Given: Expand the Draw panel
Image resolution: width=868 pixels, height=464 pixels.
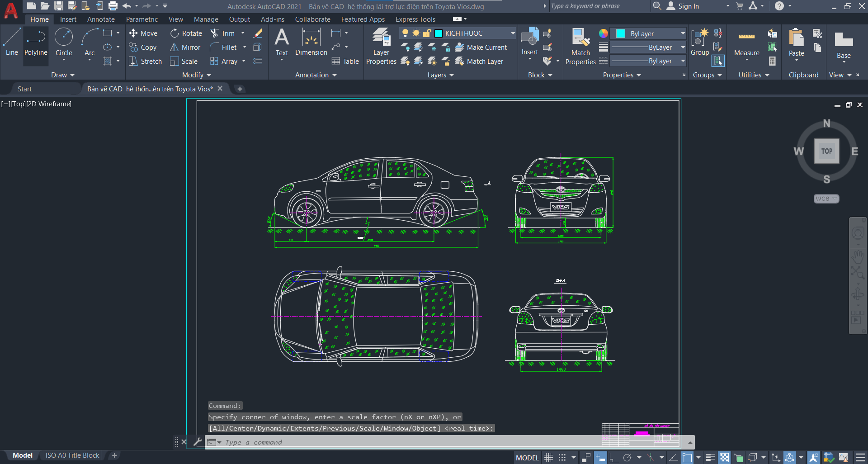Looking at the screenshot, I should (x=62, y=75).
